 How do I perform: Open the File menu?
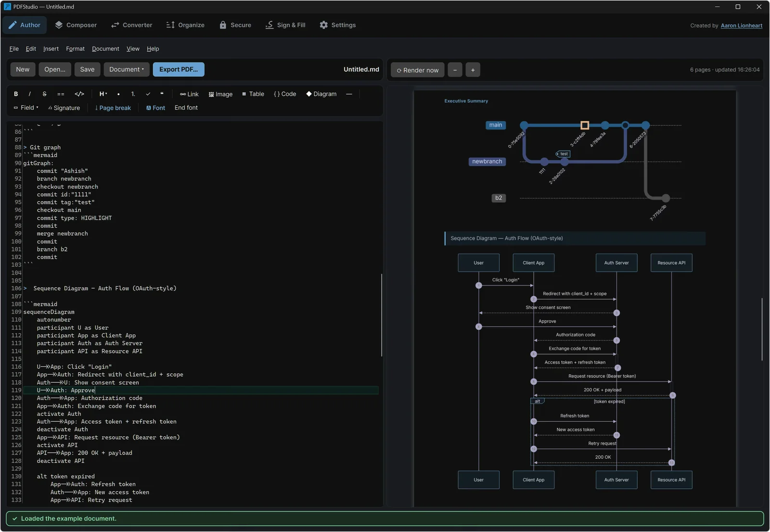14,49
